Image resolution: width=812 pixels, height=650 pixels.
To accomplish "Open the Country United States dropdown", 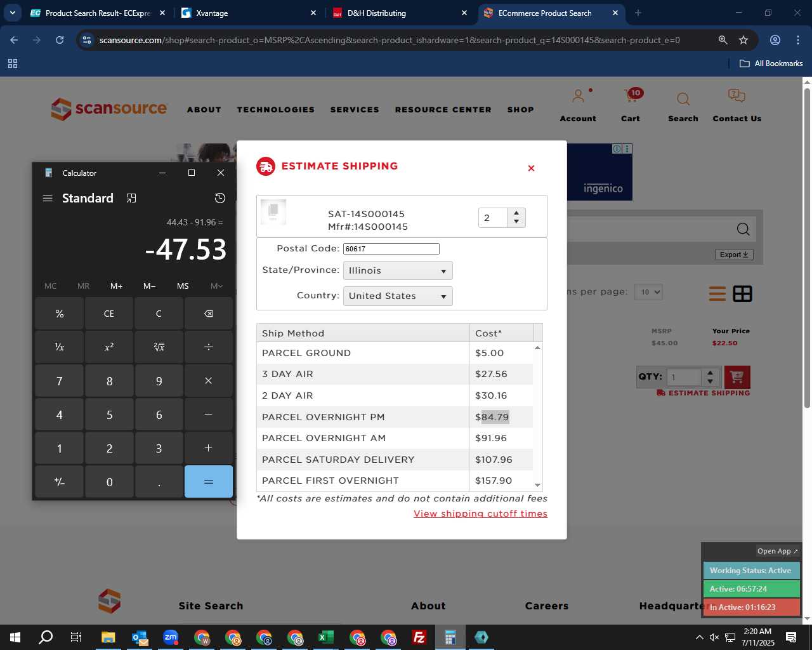I will 398,296.
